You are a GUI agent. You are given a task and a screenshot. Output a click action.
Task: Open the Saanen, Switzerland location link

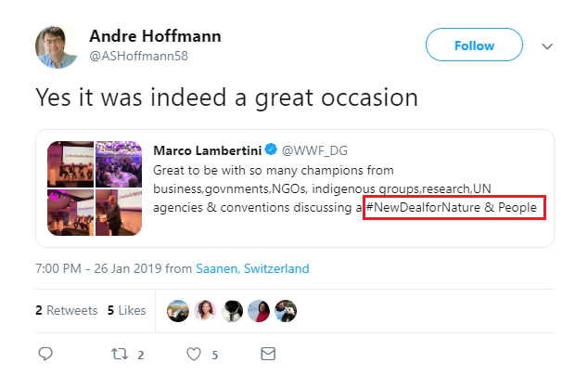click(x=252, y=269)
